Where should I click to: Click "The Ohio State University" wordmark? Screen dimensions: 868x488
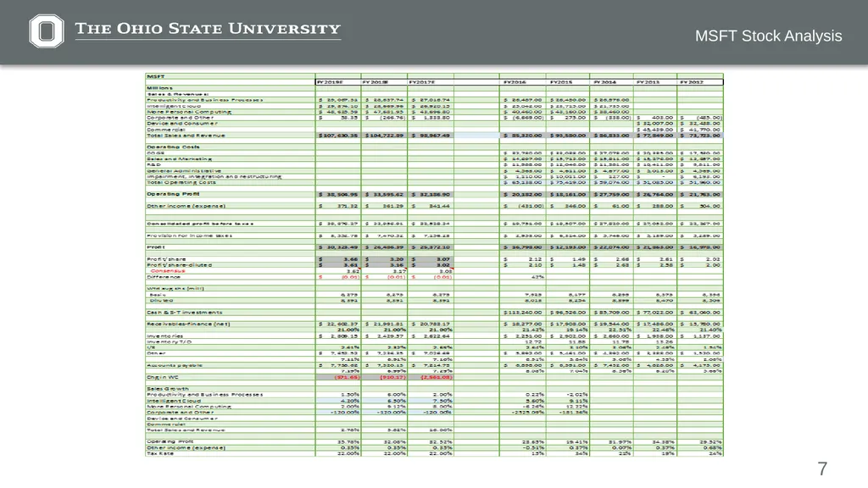[x=208, y=29]
